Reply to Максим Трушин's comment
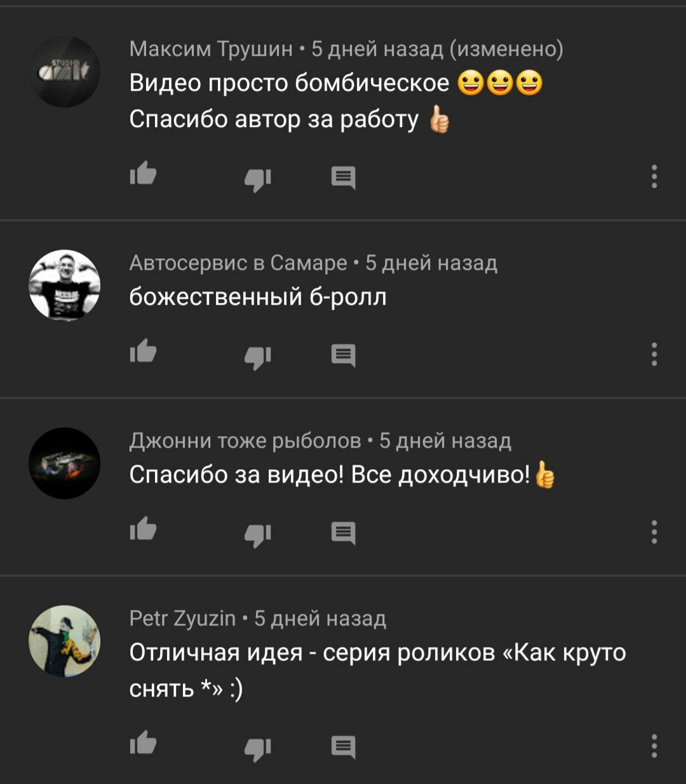The height and width of the screenshot is (784, 686). [344, 178]
